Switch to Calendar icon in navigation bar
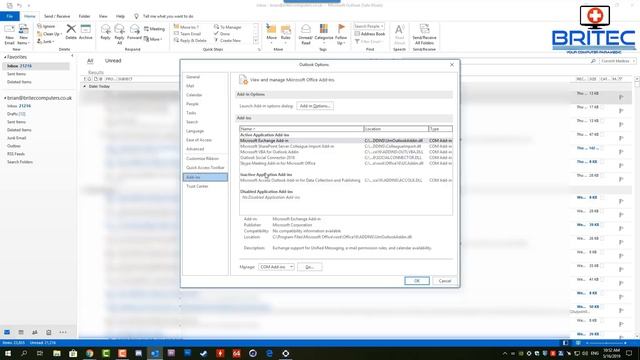The image size is (640, 360). pyautogui.click(x=21, y=332)
